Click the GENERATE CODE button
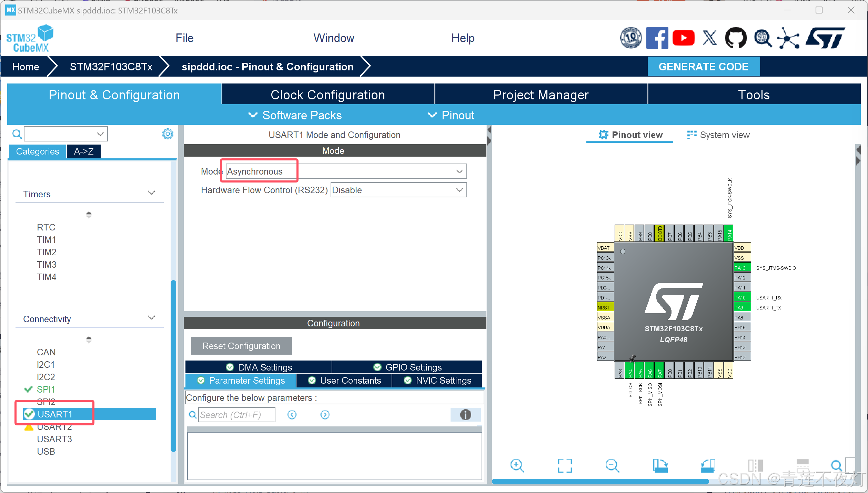The image size is (868, 493). (703, 67)
